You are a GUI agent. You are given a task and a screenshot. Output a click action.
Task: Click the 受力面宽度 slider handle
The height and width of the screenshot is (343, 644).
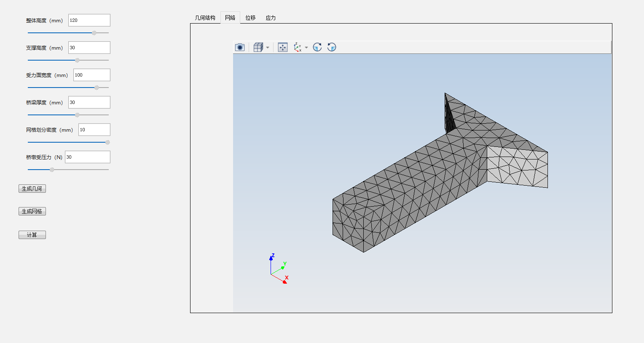97,88
